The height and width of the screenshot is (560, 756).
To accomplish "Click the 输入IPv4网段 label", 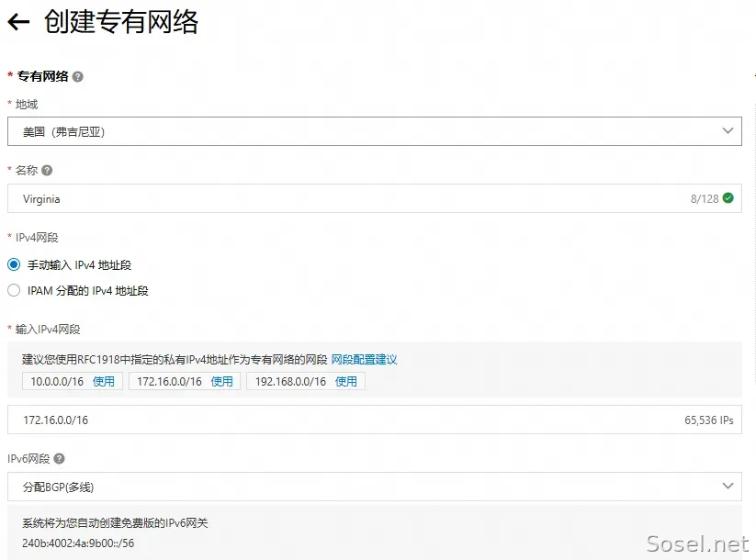I will point(48,330).
